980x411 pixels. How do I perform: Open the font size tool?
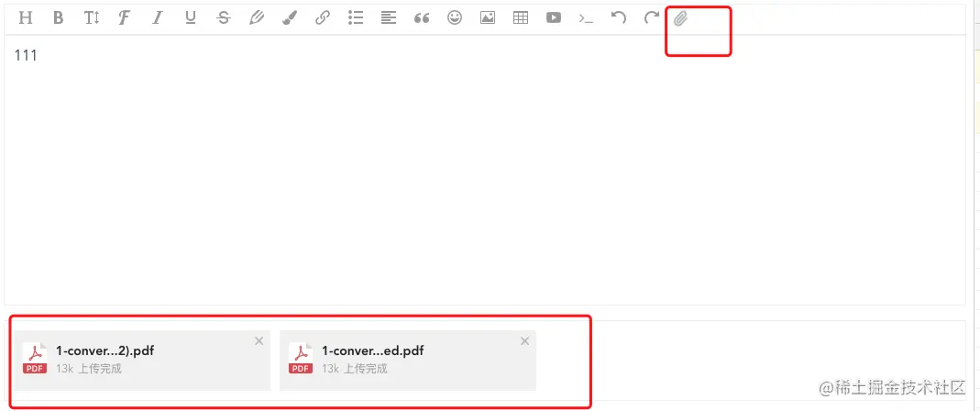click(92, 17)
